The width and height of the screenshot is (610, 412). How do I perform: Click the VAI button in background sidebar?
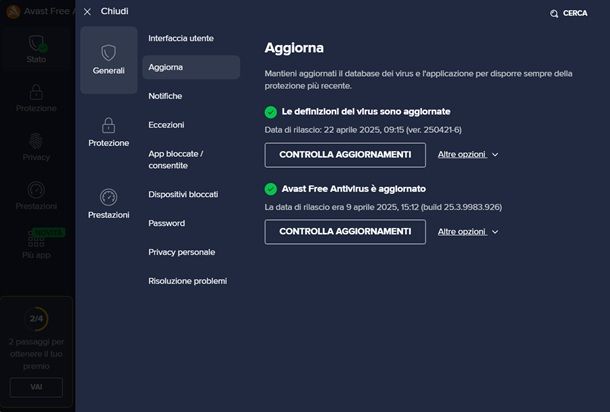pos(36,387)
